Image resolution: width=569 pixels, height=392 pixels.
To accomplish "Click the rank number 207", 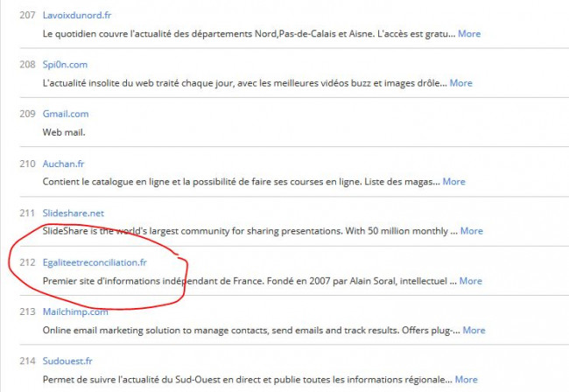I will click(28, 15).
